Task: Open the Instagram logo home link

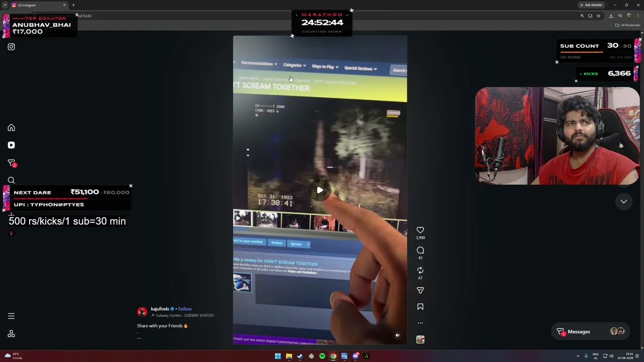Action: 11,47
